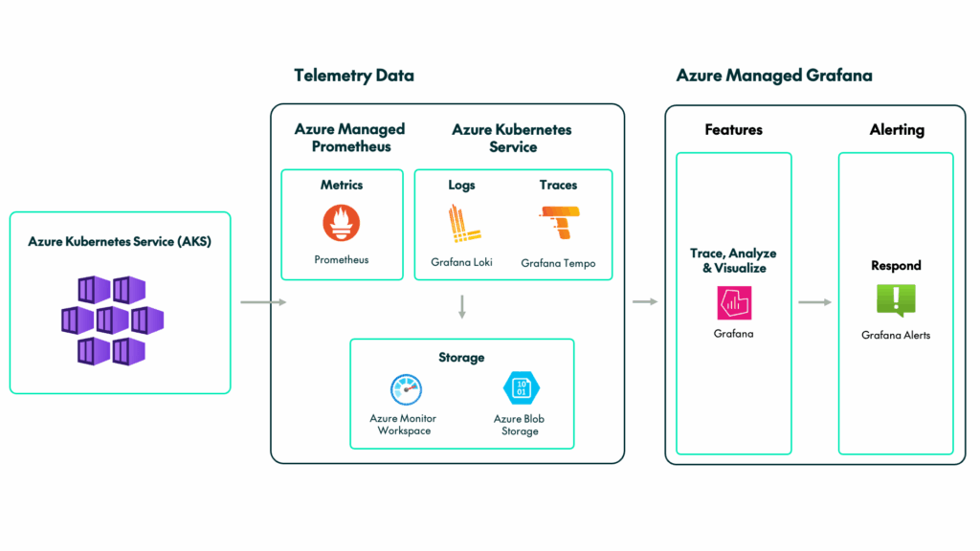Viewport: 980px width, 551px height.
Task: Select the Grafana Loki logo
Action: [x=464, y=224]
